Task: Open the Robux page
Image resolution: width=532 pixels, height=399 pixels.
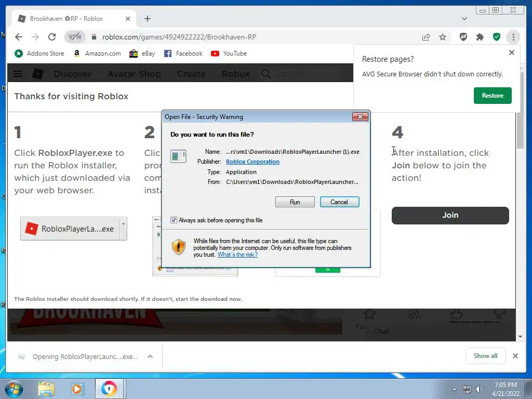Action: coord(235,74)
